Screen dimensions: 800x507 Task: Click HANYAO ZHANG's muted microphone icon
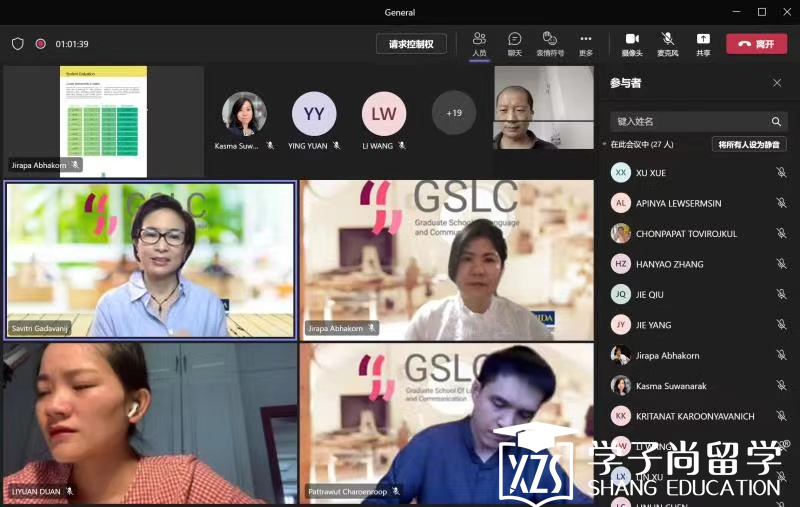(781, 264)
